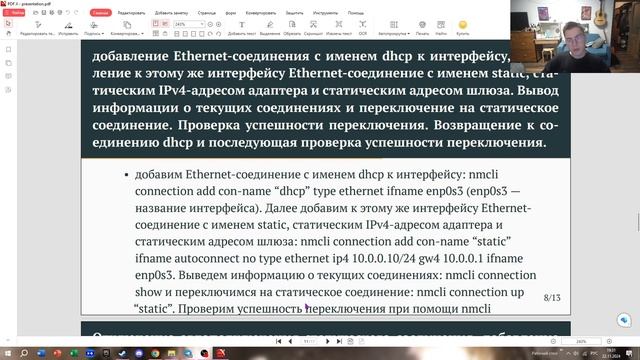The height and width of the screenshot is (360, 640).
Task: Select the Главная ribbon tab
Action: pos(100,13)
